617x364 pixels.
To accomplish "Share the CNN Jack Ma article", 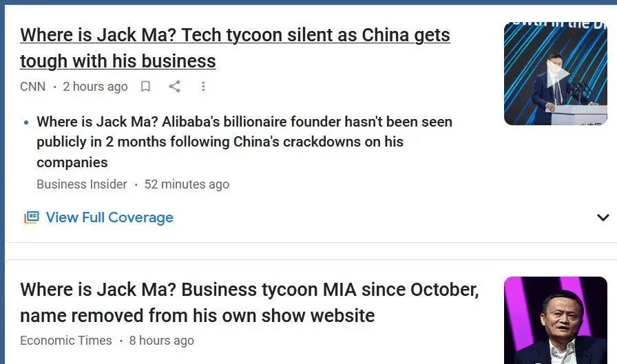I will (x=175, y=86).
